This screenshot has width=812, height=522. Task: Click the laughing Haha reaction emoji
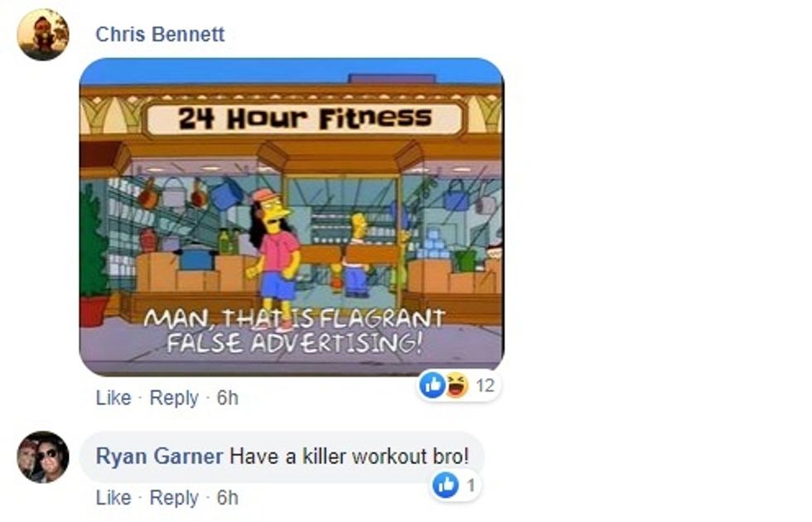455,384
